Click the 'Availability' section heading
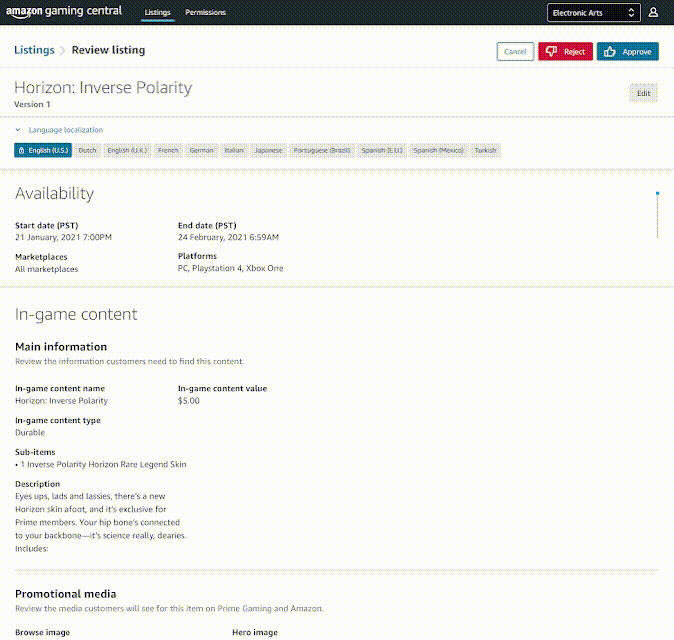The image size is (674, 640). coord(55,193)
